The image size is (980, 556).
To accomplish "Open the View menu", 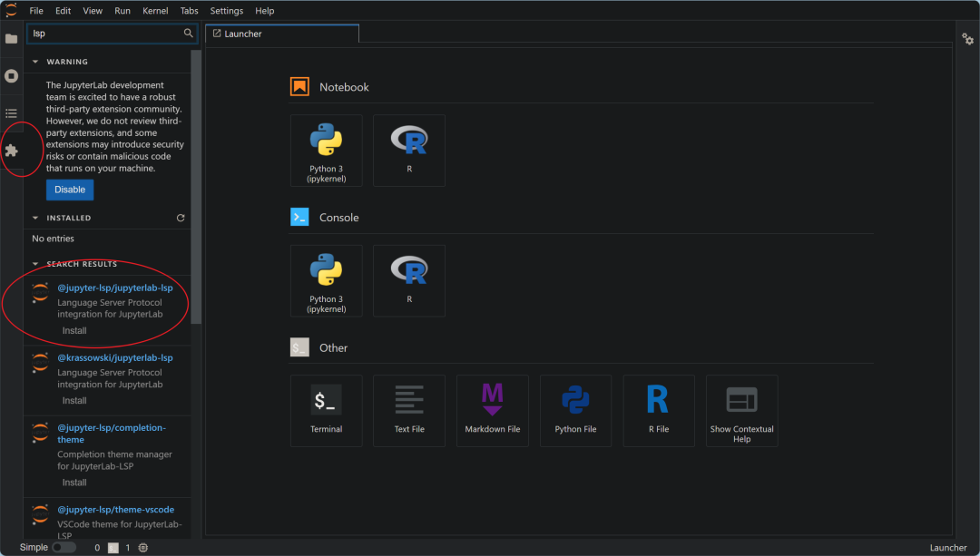I will (x=93, y=11).
